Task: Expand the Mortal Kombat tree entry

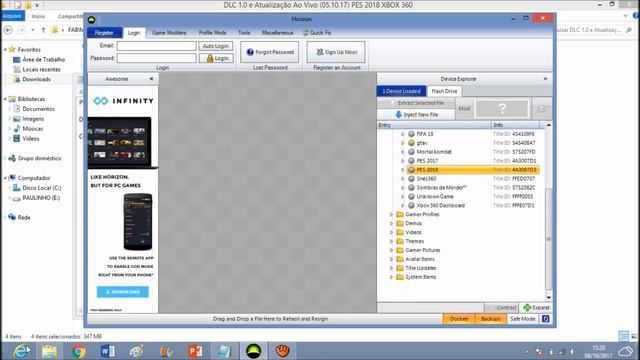Action: click(x=403, y=152)
